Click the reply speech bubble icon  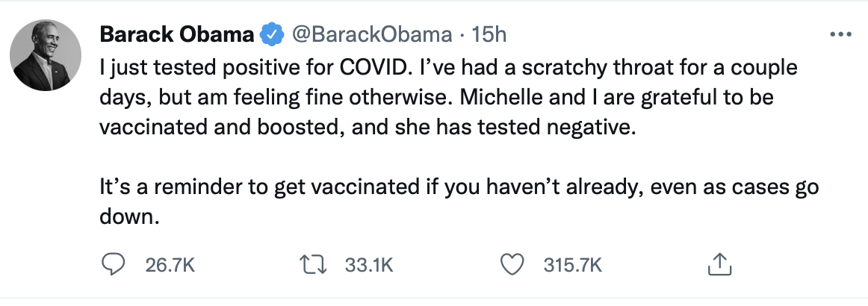pyautogui.click(x=114, y=265)
